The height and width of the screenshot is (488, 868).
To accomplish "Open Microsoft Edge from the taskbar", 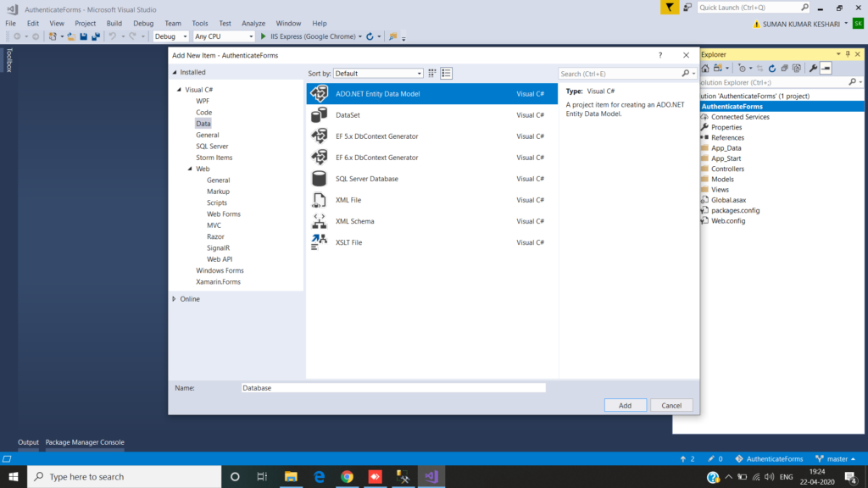I will pyautogui.click(x=320, y=476).
